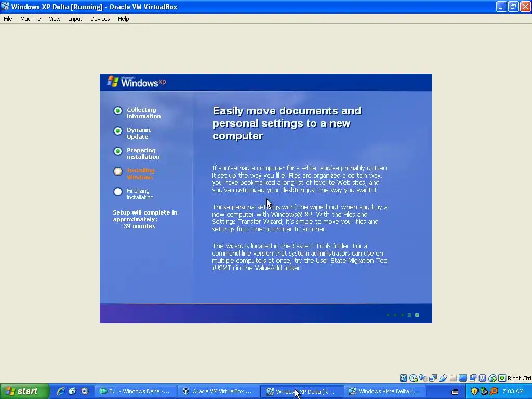This screenshot has width=532, height=399.
Task: Click the mouse integration status icon
Action: pos(493,378)
